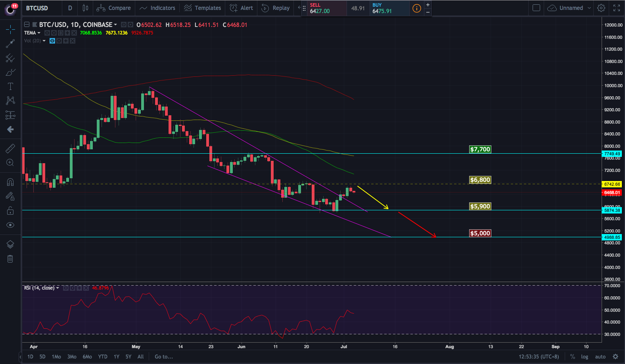Click the BUY 6475.91 button
Viewport: 625px width, 364px height.
[389, 8]
